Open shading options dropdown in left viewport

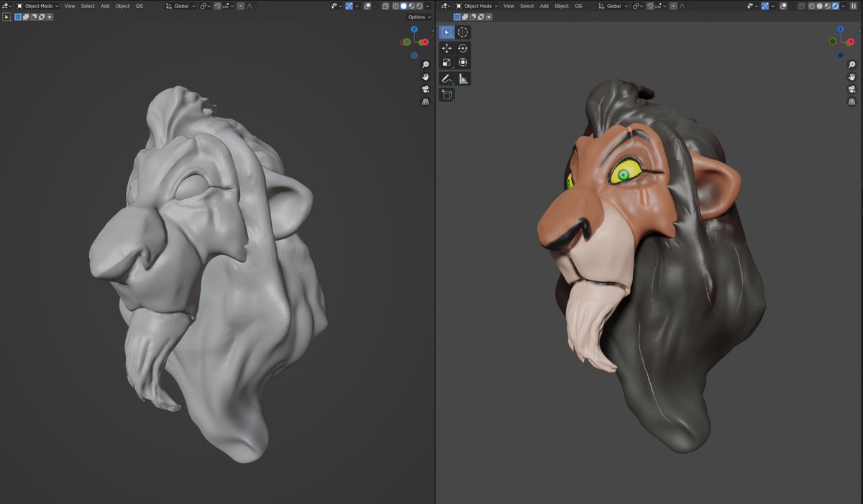click(428, 6)
